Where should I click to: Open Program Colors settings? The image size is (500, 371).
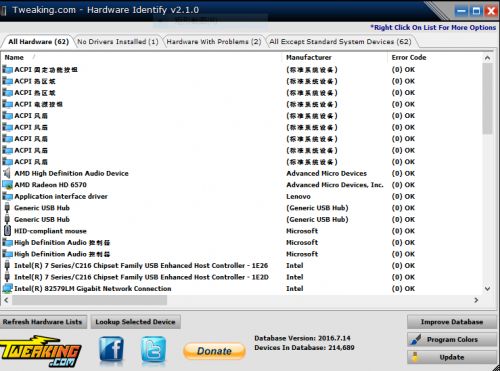coord(452,340)
